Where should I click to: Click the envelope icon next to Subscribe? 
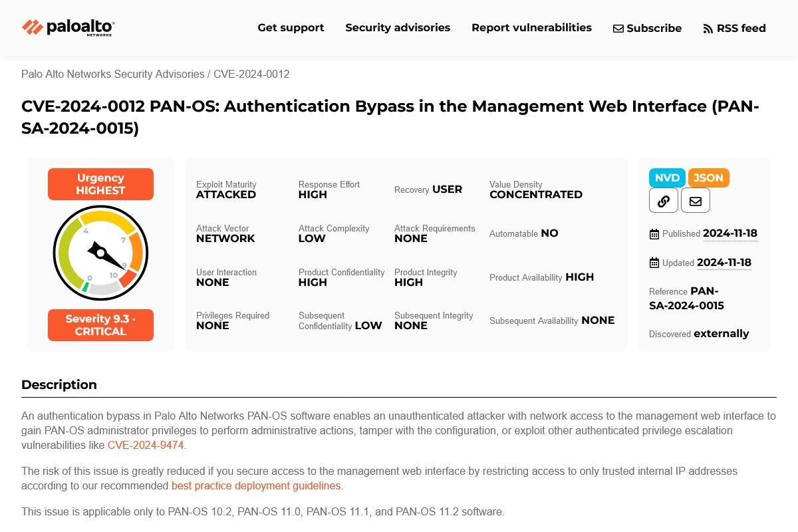pos(618,29)
